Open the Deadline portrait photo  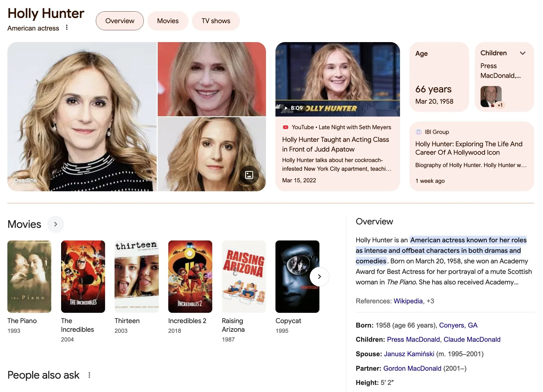pos(82,117)
